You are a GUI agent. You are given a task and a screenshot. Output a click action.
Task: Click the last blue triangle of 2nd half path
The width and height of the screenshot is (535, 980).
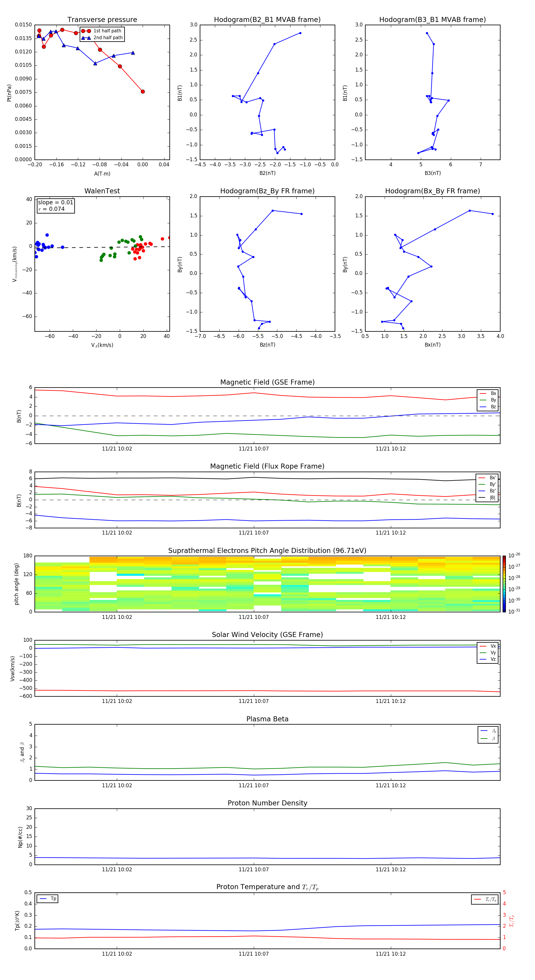click(x=133, y=53)
